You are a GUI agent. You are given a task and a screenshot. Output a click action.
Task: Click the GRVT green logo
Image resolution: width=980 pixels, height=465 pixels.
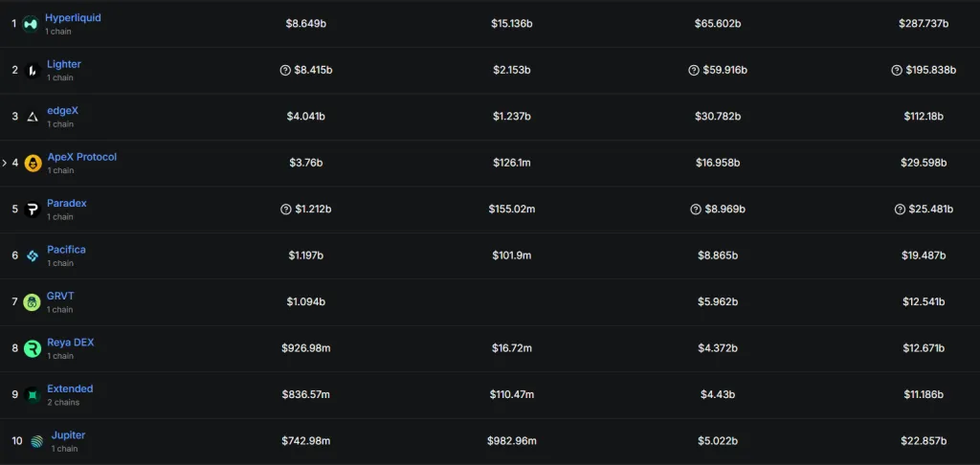click(x=33, y=302)
